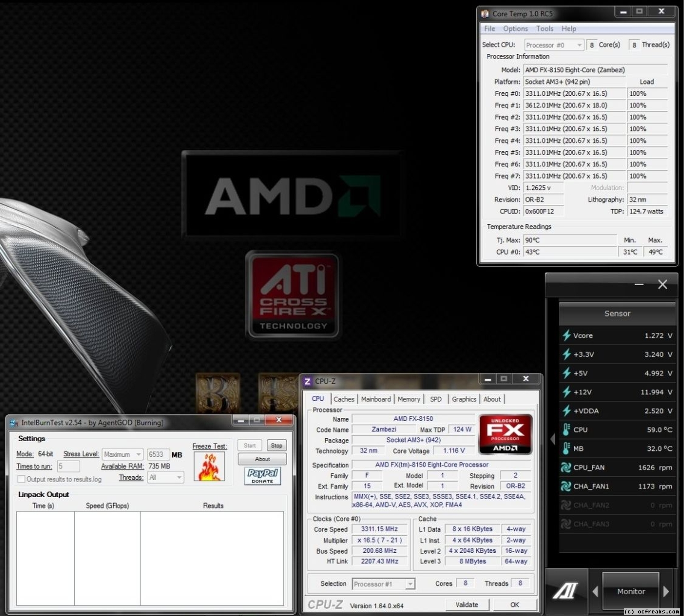Switch to CPU-Z Caches tab

pyautogui.click(x=344, y=399)
